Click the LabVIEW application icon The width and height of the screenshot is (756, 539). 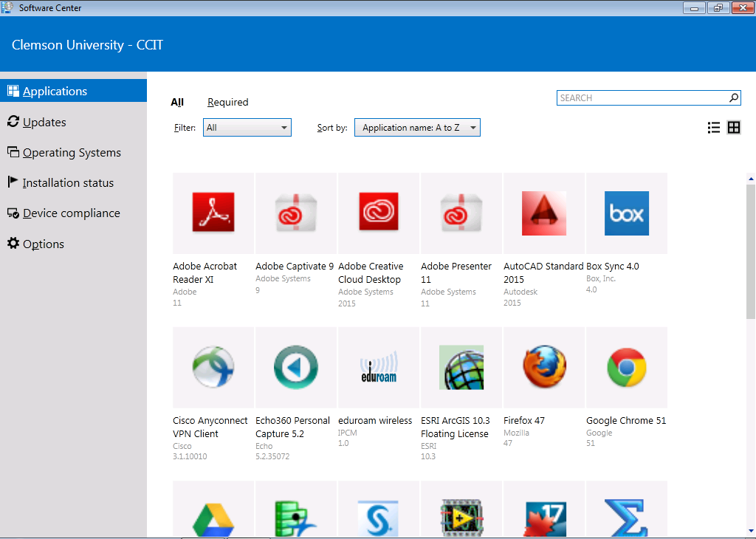click(x=461, y=518)
